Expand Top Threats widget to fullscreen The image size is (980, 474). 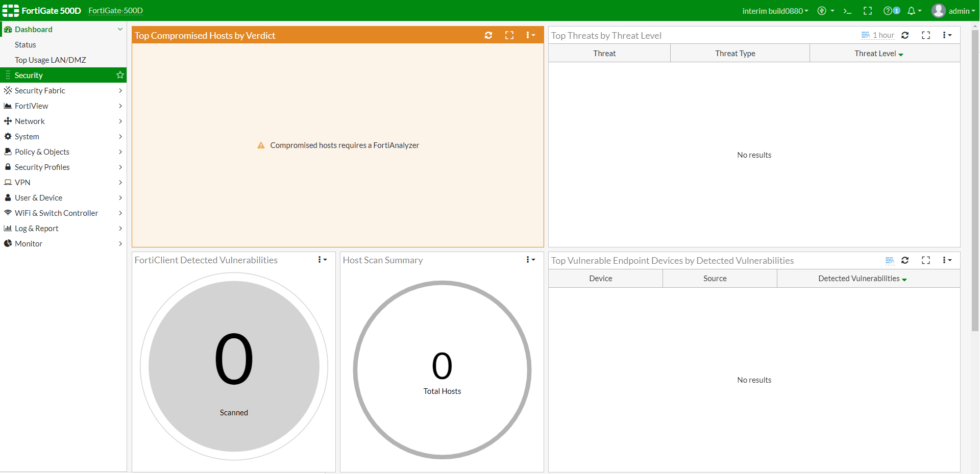click(926, 35)
